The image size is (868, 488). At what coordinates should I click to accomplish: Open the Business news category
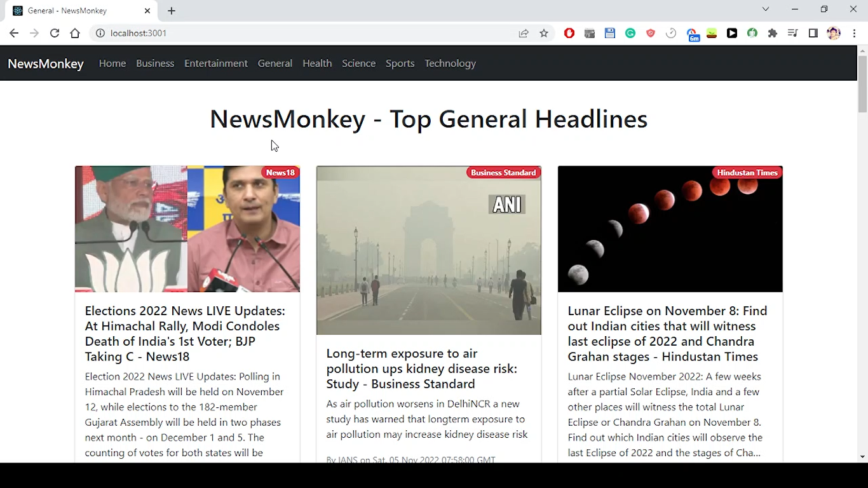point(155,64)
